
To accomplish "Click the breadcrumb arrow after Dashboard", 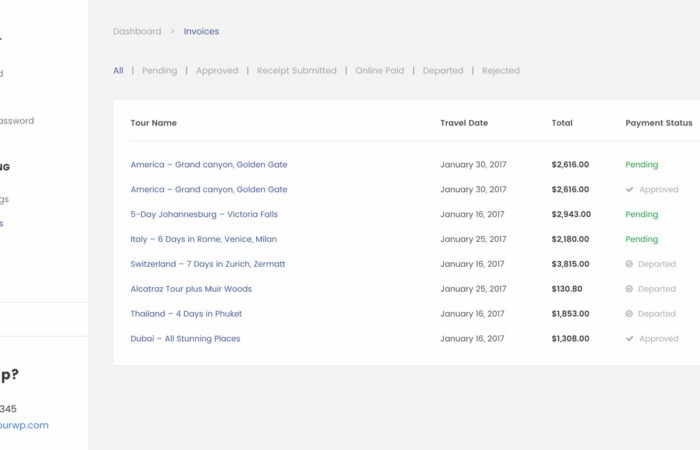I will coord(172,32).
